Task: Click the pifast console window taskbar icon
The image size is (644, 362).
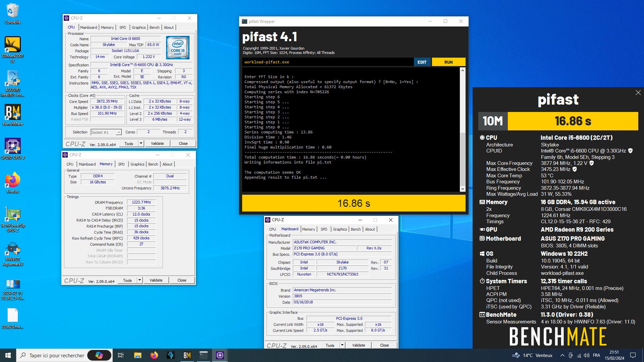Action: click(x=203, y=355)
